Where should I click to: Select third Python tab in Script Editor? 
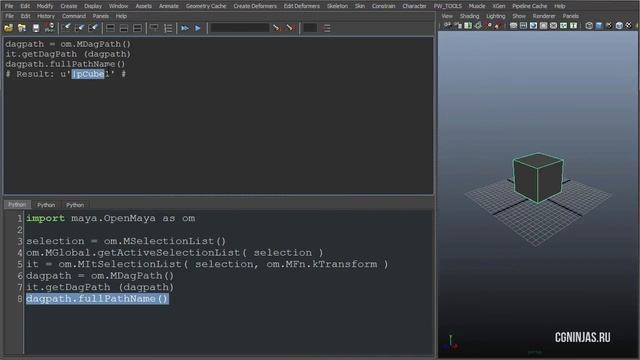[x=75, y=205]
